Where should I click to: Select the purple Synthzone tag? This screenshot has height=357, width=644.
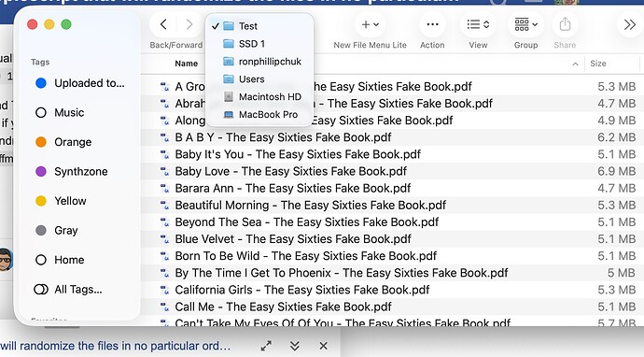[x=72, y=172]
